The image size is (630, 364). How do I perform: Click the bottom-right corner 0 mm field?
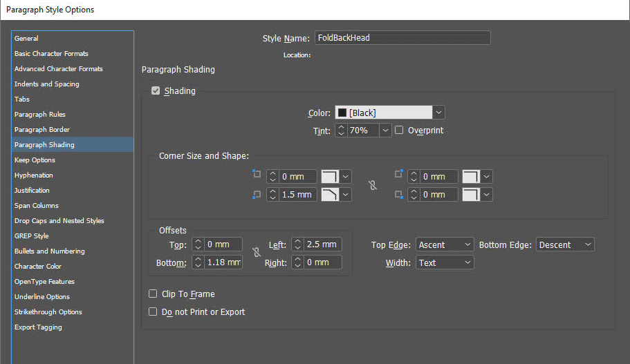pos(438,195)
